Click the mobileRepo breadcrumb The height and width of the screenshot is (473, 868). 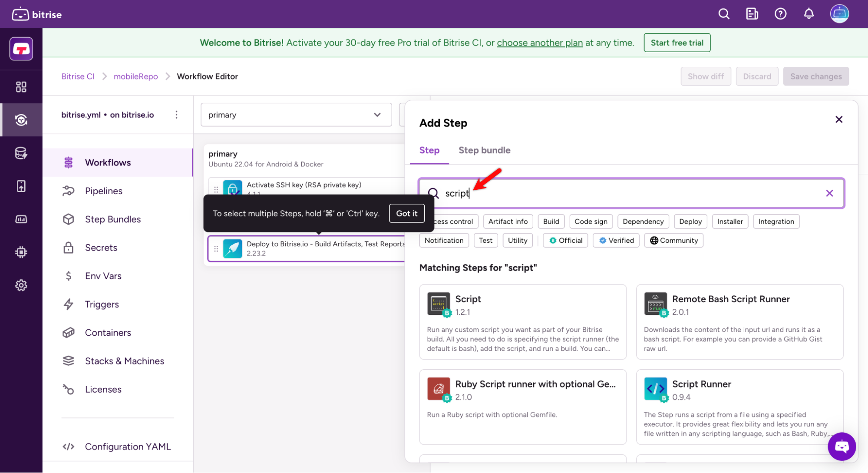135,76
